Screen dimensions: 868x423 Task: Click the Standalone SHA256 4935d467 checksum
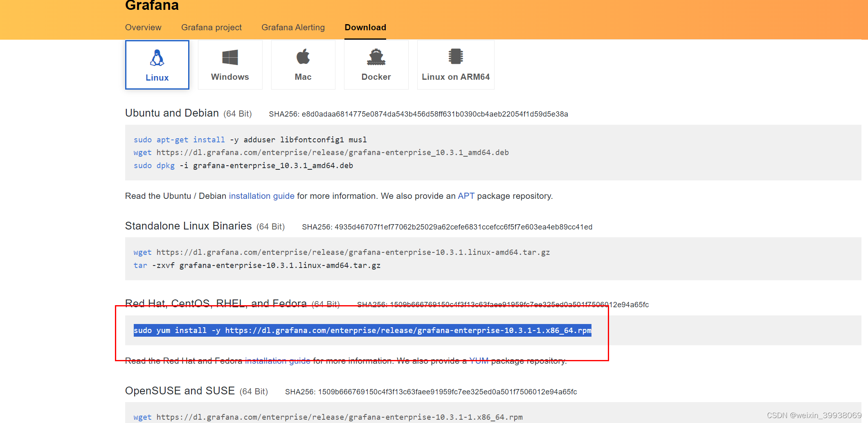(x=447, y=227)
